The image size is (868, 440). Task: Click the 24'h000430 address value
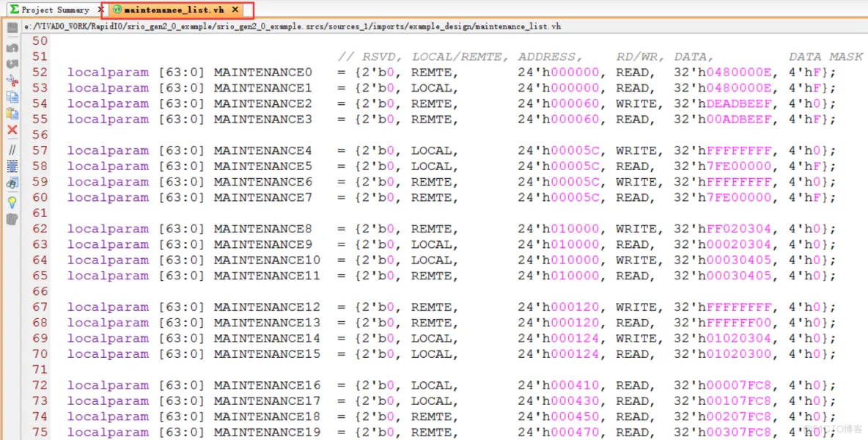point(559,400)
